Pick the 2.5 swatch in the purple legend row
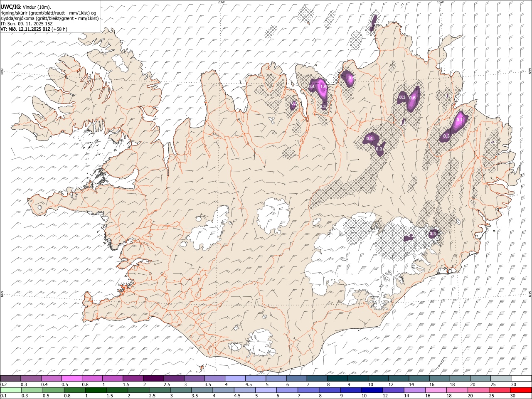 click(174, 378)
